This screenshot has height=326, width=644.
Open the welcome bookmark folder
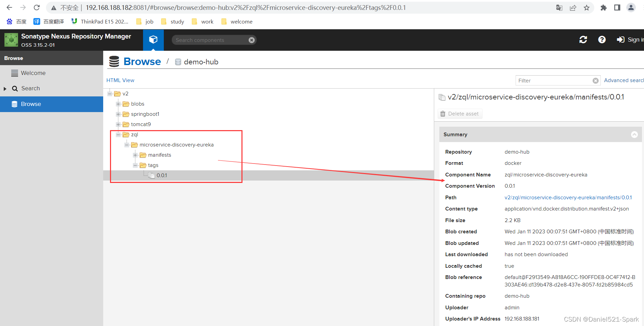pyautogui.click(x=237, y=21)
